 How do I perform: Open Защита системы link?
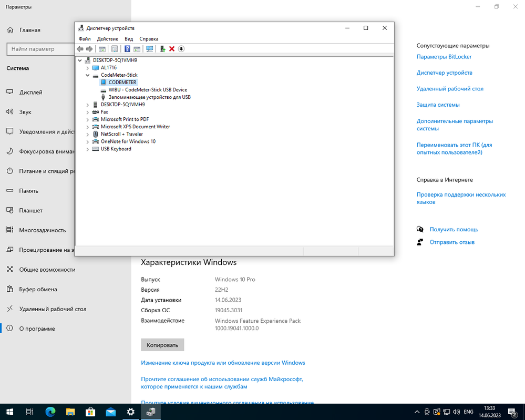438,105
